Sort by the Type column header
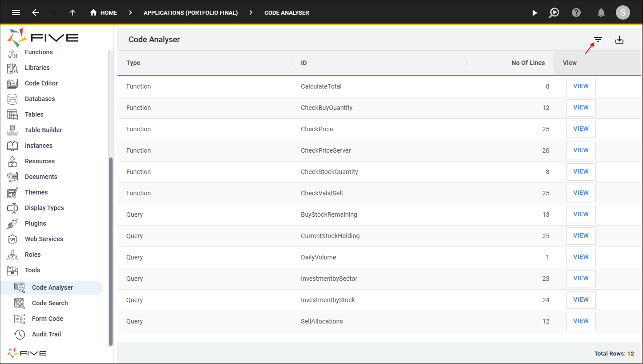The image size is (643, 364). point(133,63)
